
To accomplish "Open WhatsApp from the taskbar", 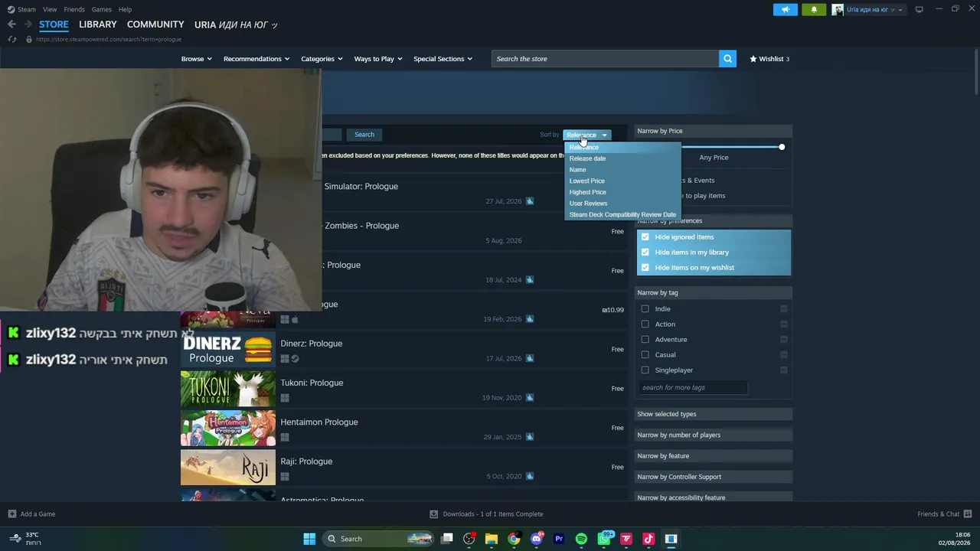I will point(604,539).
